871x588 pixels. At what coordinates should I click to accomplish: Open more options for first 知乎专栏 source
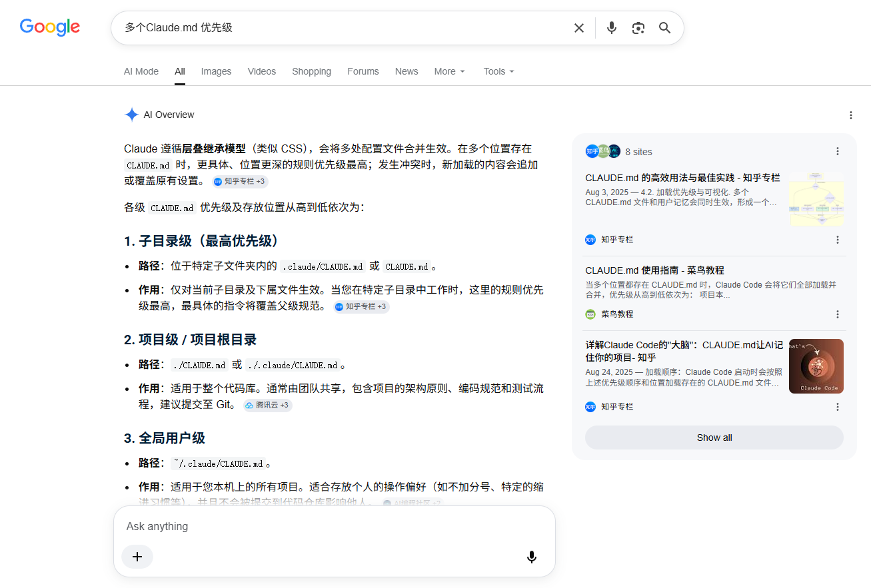pos(838,240)
